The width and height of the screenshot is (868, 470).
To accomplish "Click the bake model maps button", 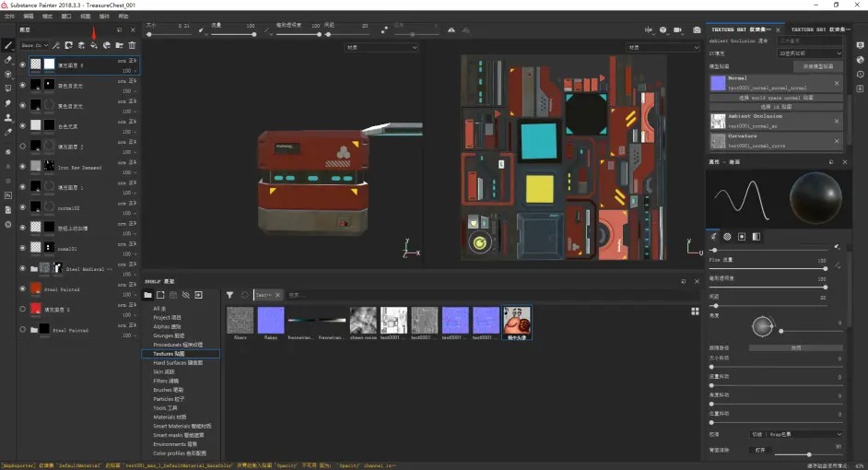I will [x=818, y=66].
